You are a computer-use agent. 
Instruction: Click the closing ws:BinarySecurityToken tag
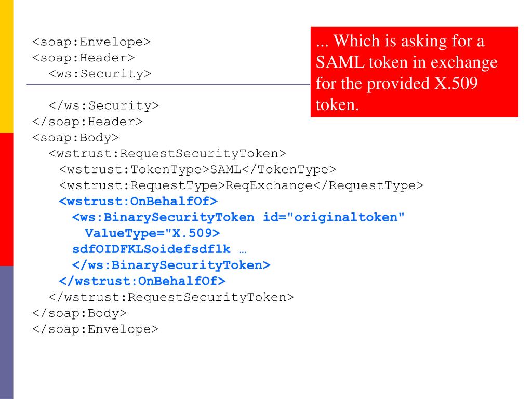click(171, 265)
